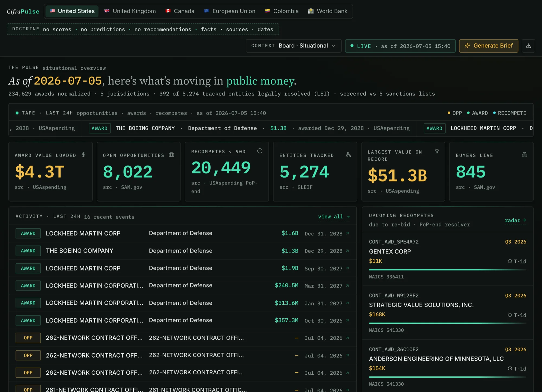
Task: Click 'Sep 30, 2027' date in activity
Action: pyautogui.click(x=324, y=268)
